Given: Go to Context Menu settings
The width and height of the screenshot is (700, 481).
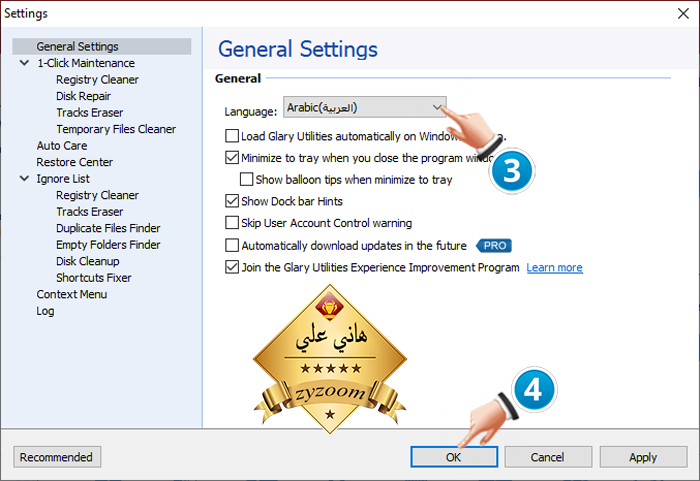Looking at the screenshot, I should 72,294.
